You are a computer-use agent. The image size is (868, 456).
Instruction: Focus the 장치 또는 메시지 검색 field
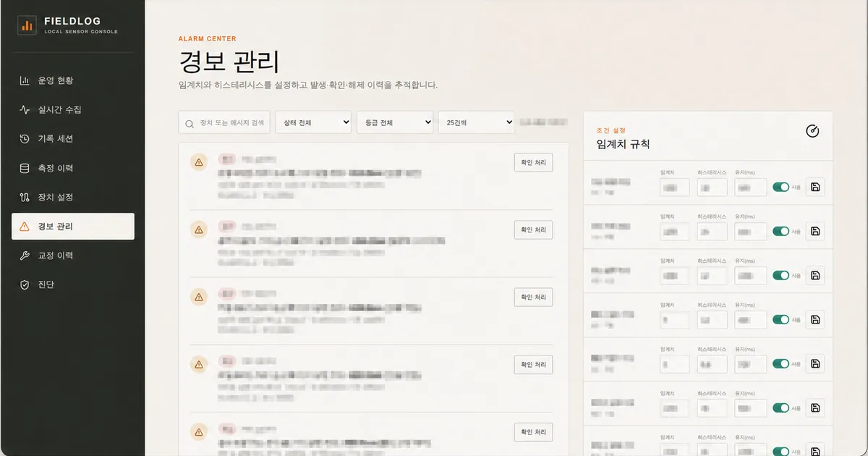pyautogui.click(x=225, y=122)
